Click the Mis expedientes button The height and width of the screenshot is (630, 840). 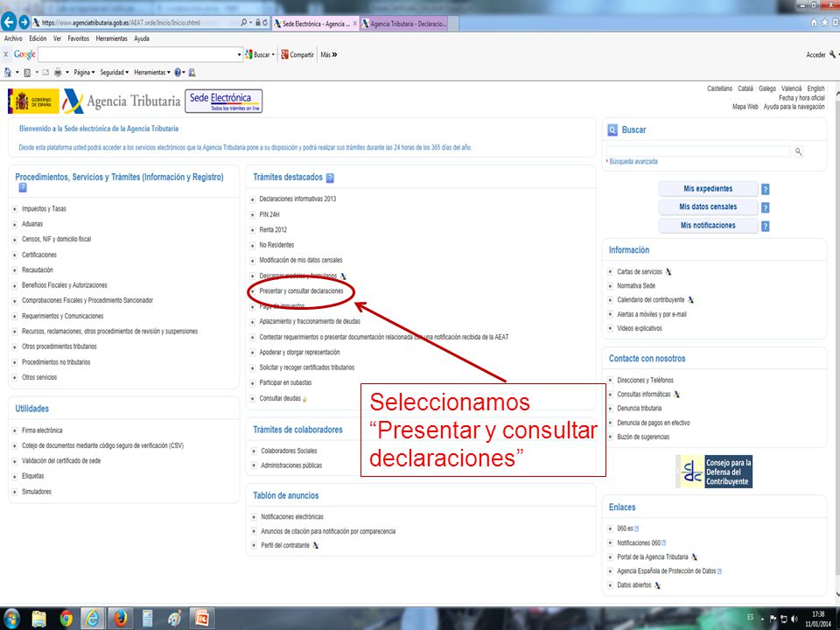coord(708,189)
